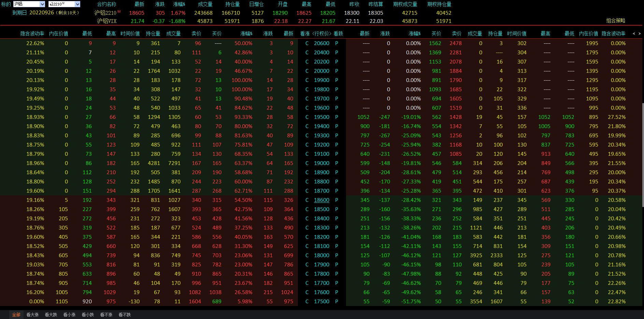Click the underlined 18600 strike price
The width and height of the screenshot is (644, 319).
click(321, 200)
